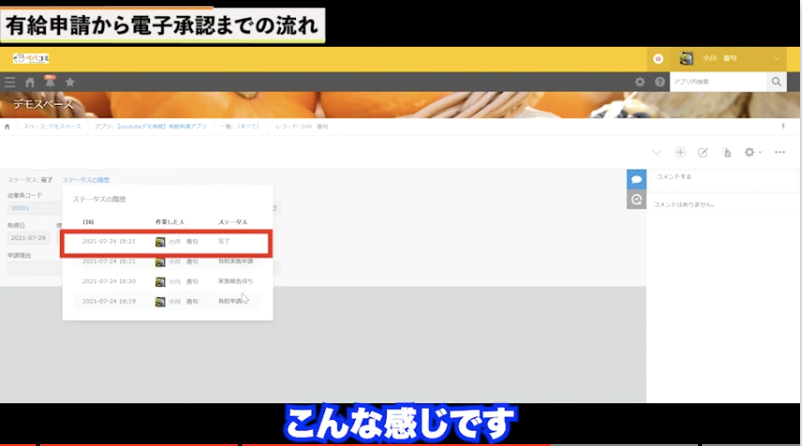Click the help question mark icon
Image resolution: width=802 pixels, height=446 pixels.
[x=659, y=82]
